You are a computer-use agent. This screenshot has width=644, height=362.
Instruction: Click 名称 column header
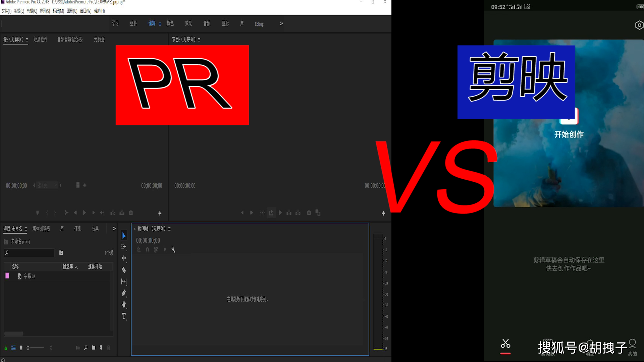coord(15,266)
